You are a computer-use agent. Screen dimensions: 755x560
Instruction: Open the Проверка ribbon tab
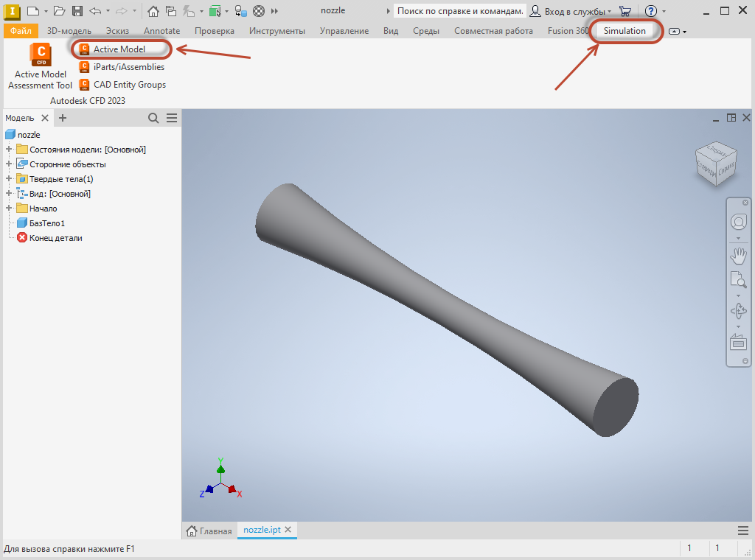click(215, 31)
